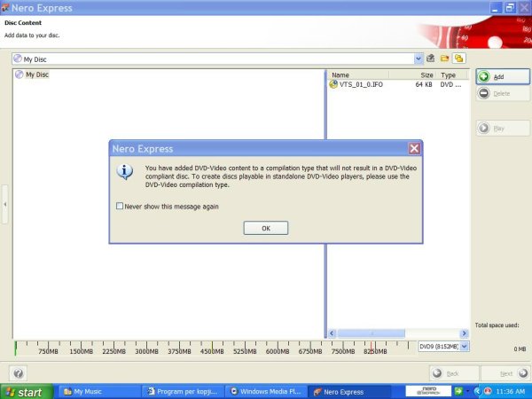Click the 64 KB size cell

(424, 84)
